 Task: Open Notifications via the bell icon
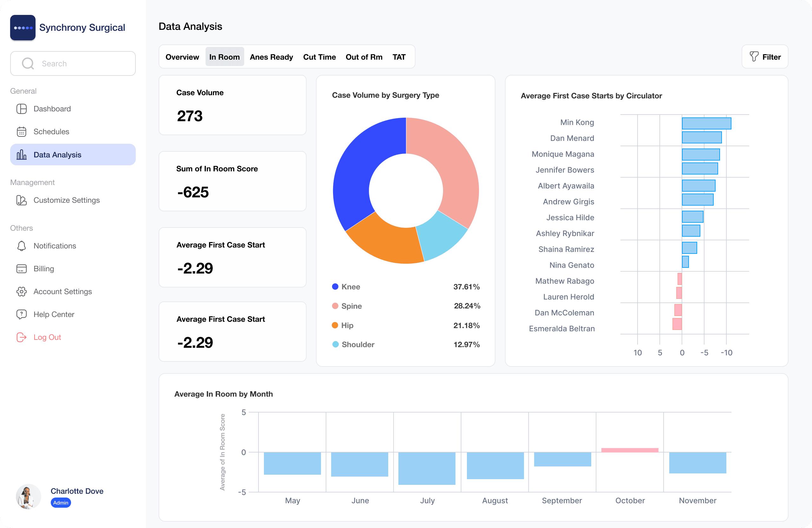(22, 246)
